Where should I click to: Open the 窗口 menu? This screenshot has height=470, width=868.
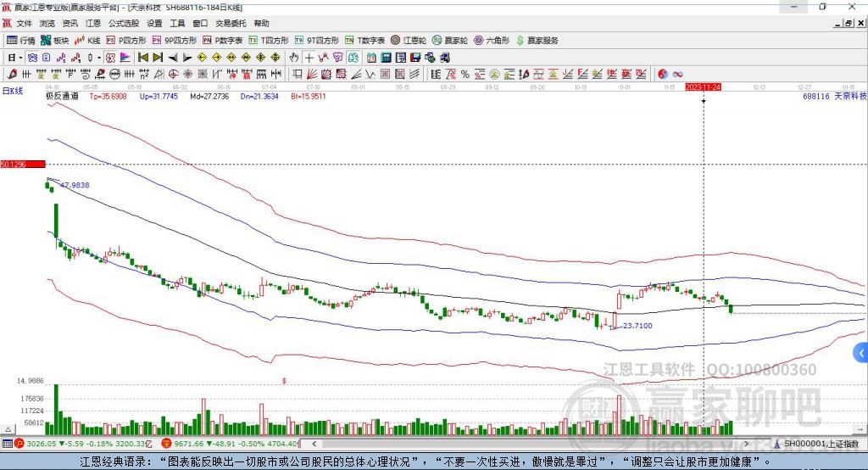coord(200,23)
